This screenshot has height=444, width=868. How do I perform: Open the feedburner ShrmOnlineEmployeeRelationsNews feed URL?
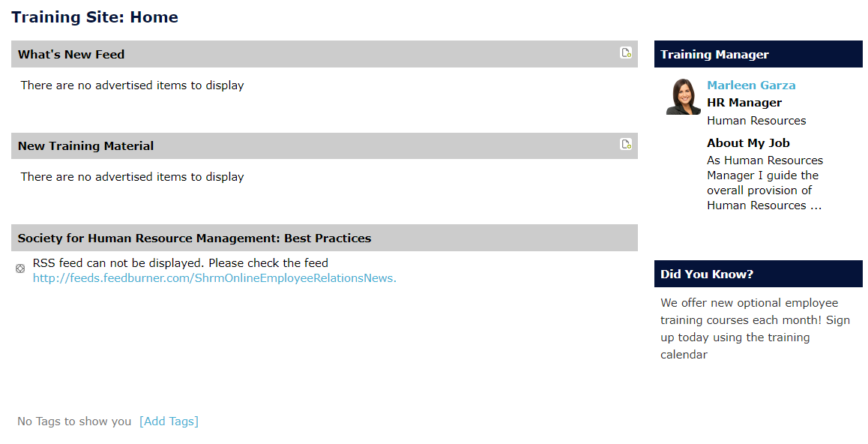tap(214, 278)
